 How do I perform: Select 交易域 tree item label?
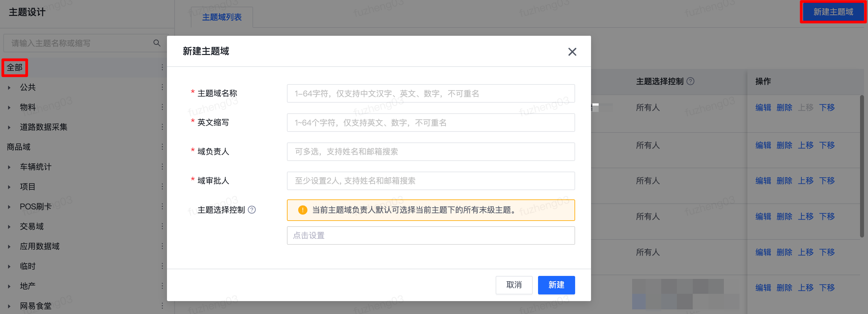pos(32,227)
